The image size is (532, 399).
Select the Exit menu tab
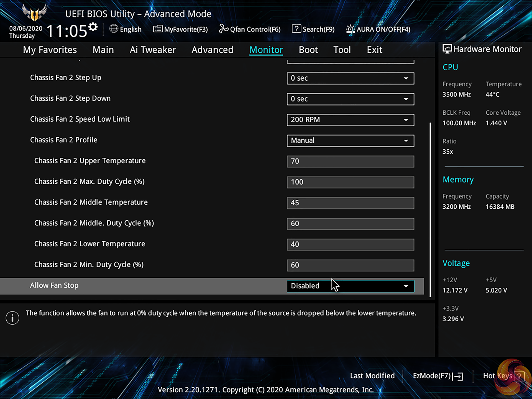(374, 50)
